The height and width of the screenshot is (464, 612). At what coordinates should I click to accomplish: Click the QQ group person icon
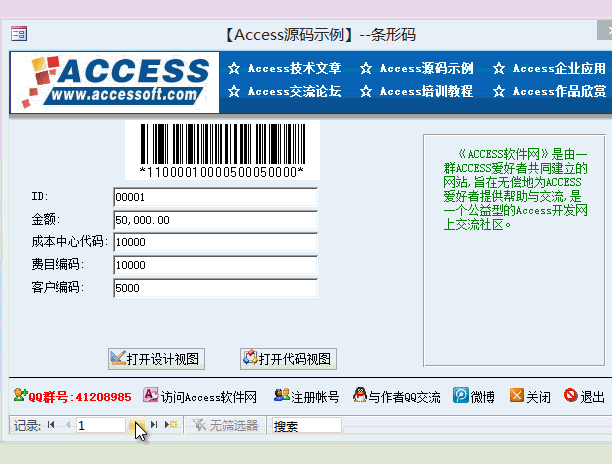(20, 395)
